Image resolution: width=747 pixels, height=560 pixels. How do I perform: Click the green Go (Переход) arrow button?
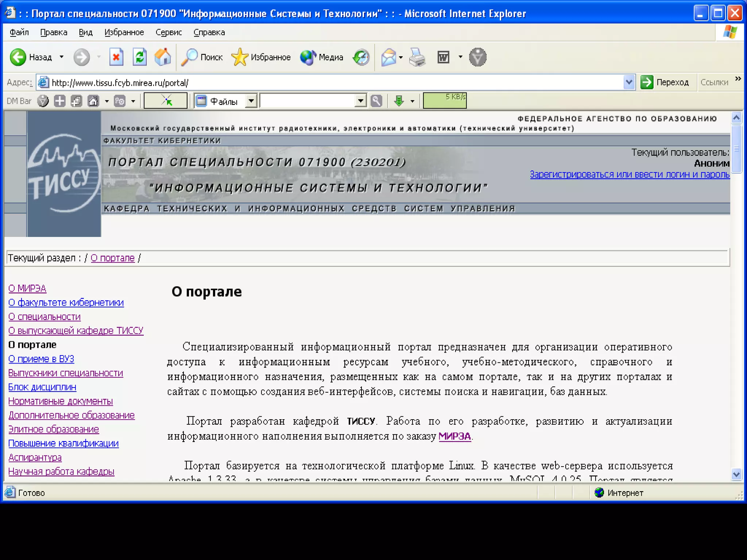point(647,82)
